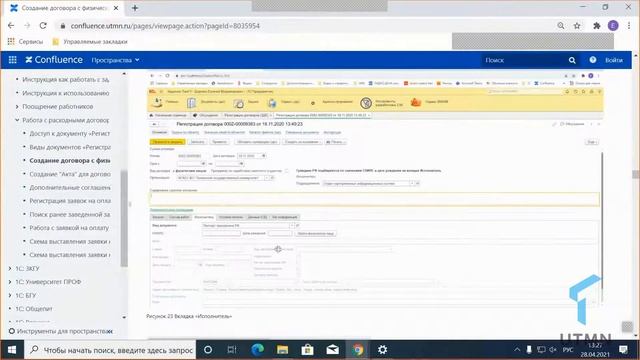The width and height of the screenshot is (640, 360).
Task: Open Microsoft Store from taskbar
Action: pos(307,350)
